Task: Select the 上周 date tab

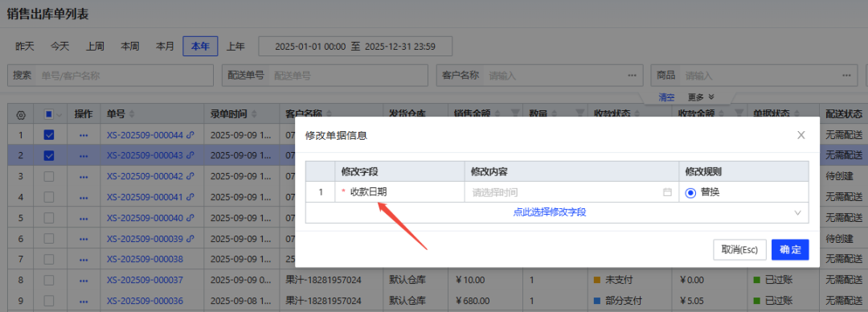Action: pos(95,47)
